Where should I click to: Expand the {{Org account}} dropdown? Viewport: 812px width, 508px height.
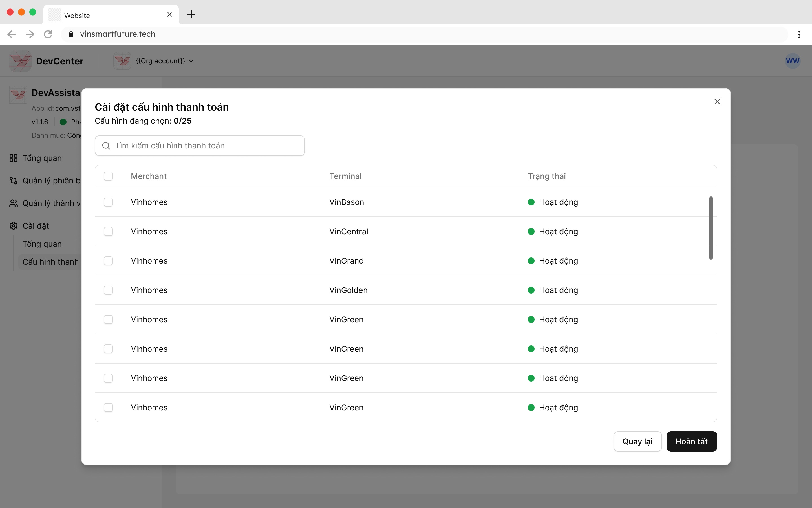[x=164, y=61]
